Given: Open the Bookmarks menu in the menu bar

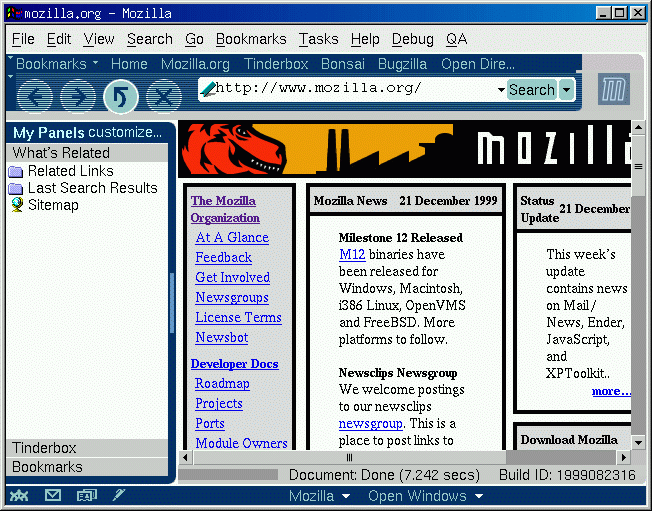Looking at the screenshot, I should (x=251, y=39).
